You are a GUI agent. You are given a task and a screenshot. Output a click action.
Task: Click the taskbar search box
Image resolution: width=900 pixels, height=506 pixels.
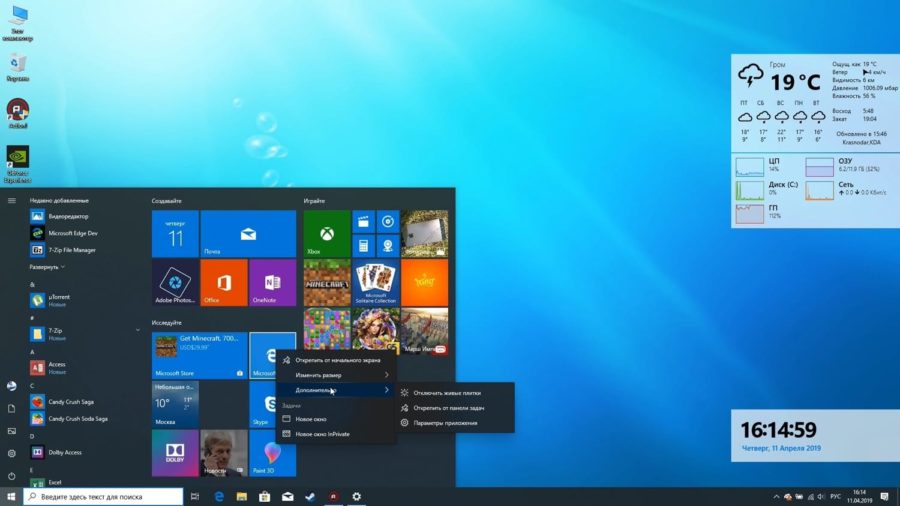point(103,496)
